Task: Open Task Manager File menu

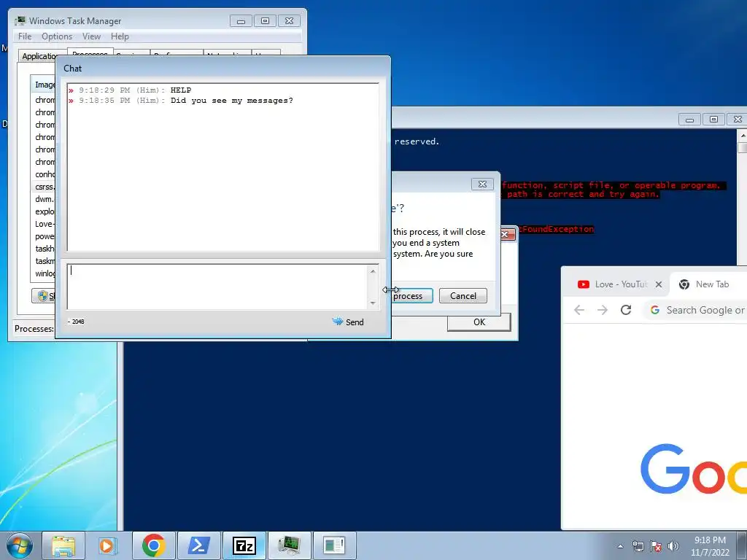Action: pyautogui.click(x=25, y=36)
